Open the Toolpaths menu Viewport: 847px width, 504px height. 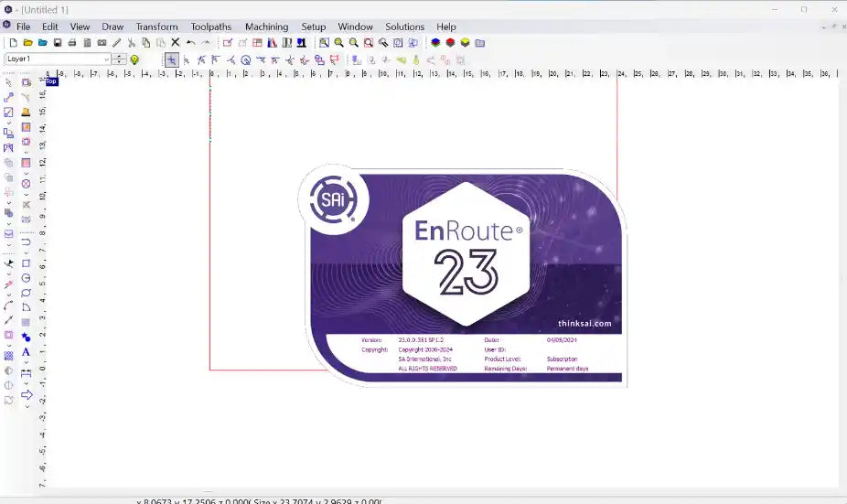coord(211,27)
